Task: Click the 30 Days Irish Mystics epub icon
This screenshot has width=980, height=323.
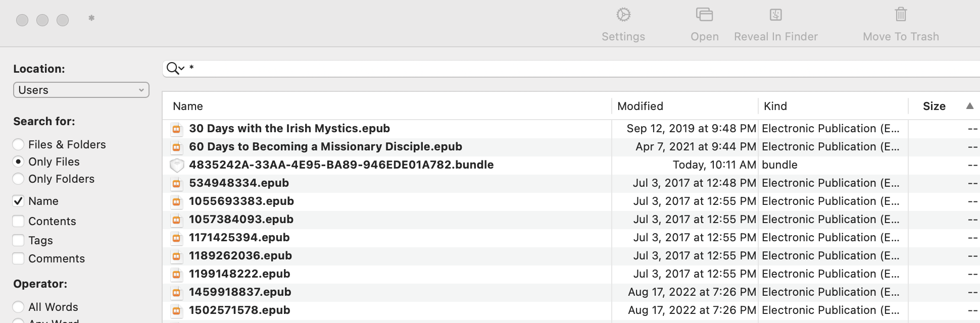Action: [176, 129]
